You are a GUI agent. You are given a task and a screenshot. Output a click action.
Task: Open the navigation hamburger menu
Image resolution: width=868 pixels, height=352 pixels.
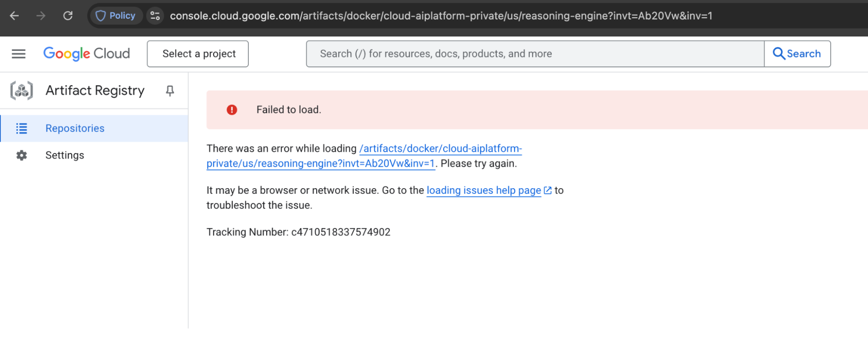click(18, 53)
